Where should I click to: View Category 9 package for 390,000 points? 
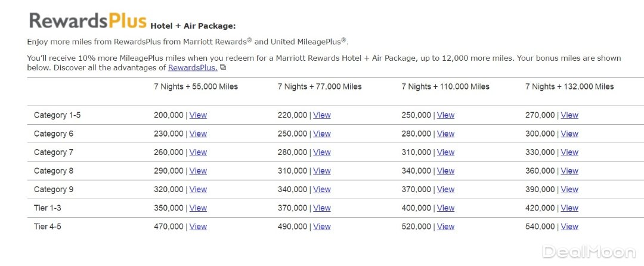[569, 189]
